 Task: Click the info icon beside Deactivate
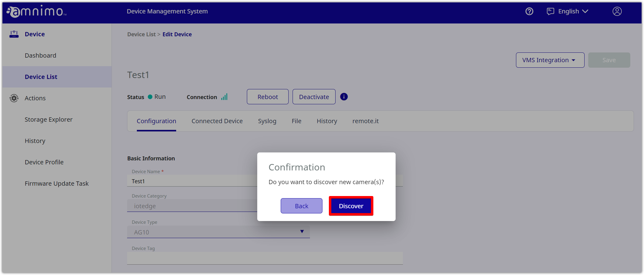[344, 97]
